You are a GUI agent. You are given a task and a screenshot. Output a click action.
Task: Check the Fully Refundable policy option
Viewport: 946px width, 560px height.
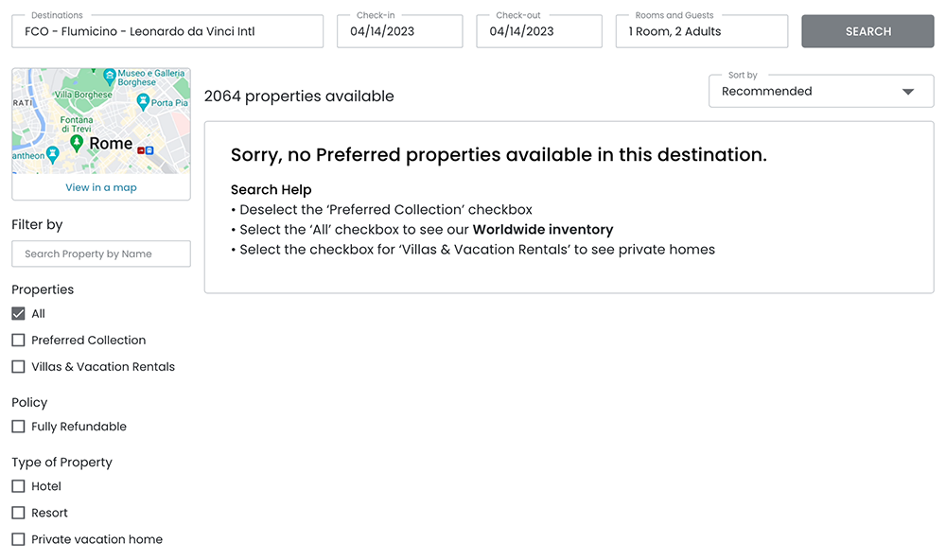pyautogui.click(x=18, y=427)
